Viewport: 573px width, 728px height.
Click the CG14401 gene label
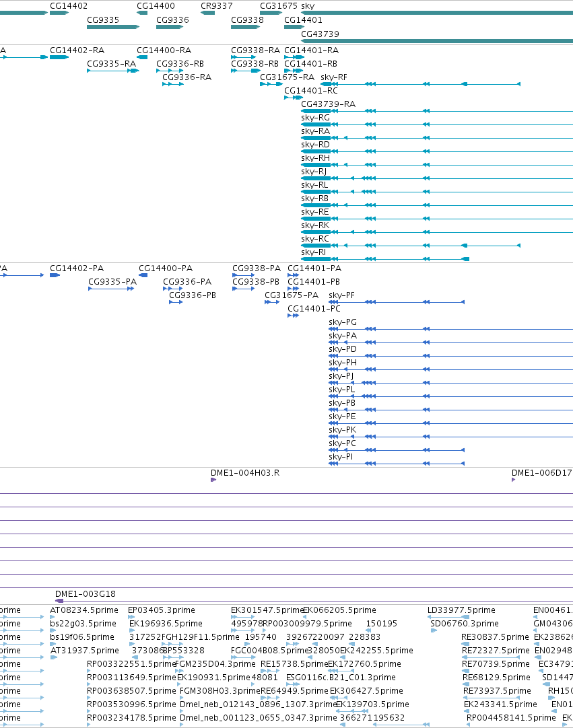pyautogui.click(x=303, y=20)
